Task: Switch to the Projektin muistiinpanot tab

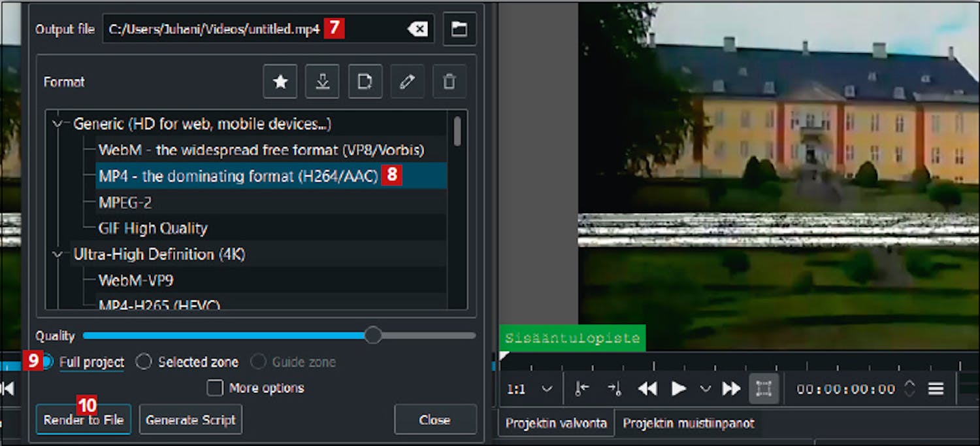Action: (688, 423)
